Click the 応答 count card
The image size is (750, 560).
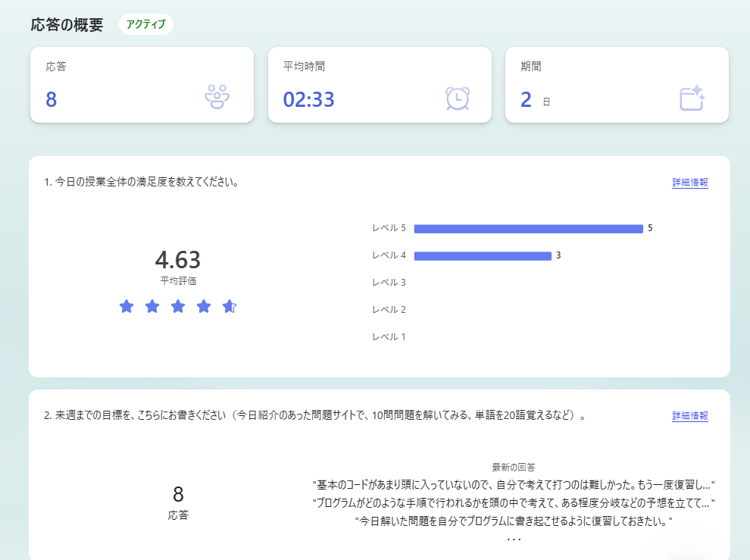(x=142, y=85)
